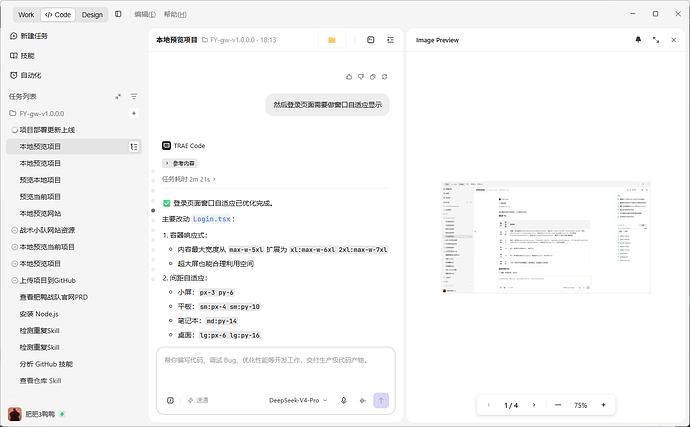Create a new task via 新建任务
Screen dimensions: 690x427
29,36
